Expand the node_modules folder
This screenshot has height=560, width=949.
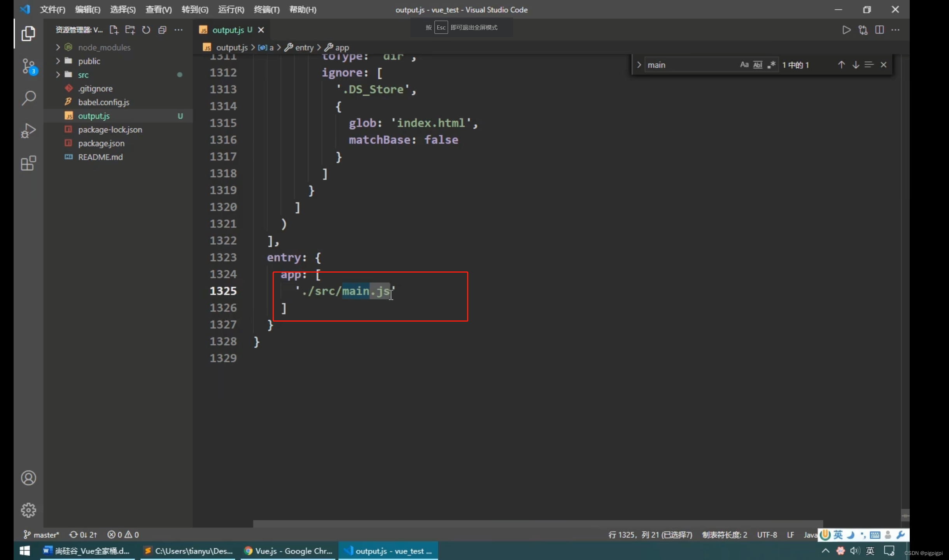[58, 47]
